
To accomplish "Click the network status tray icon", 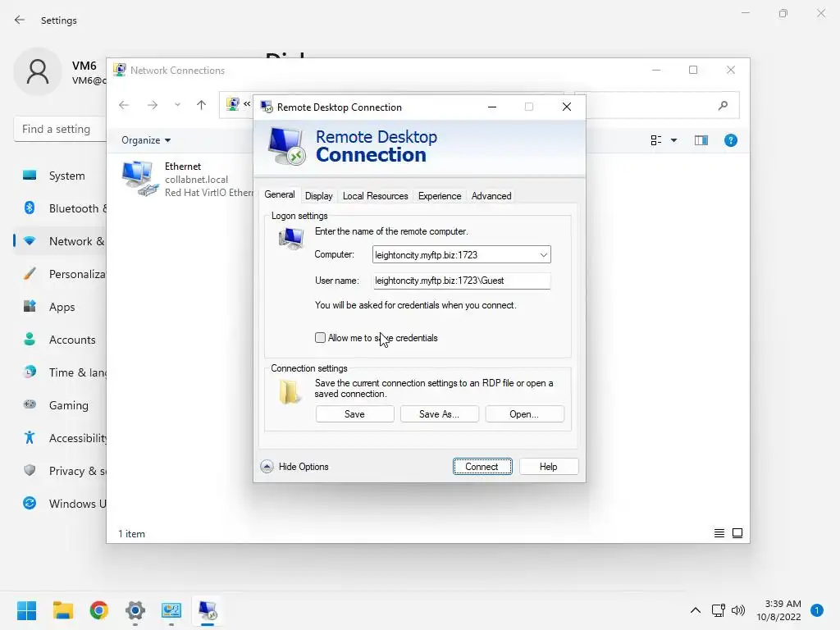I will (x=718, y=610).
